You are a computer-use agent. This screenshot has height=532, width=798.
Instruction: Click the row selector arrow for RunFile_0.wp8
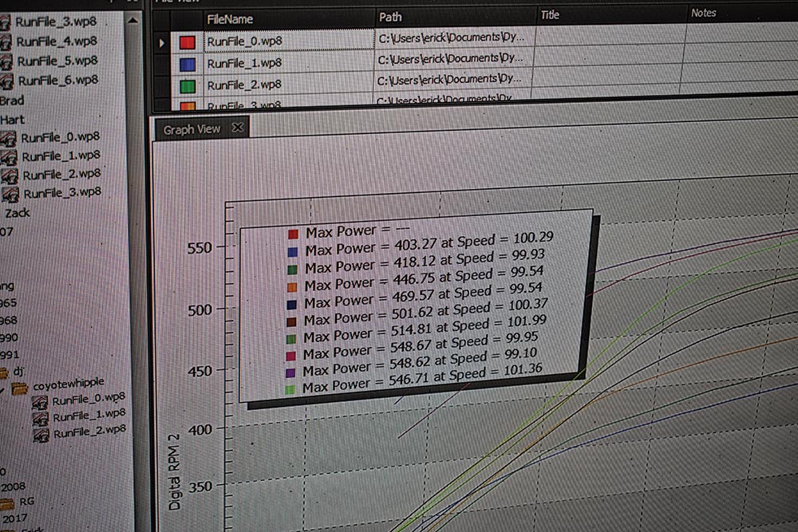pos(162,43)
